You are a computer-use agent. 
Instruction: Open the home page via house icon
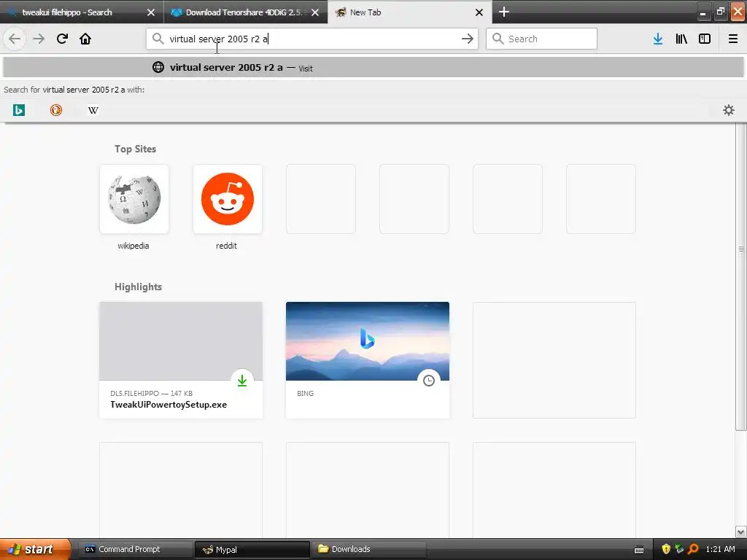[85, 39]
